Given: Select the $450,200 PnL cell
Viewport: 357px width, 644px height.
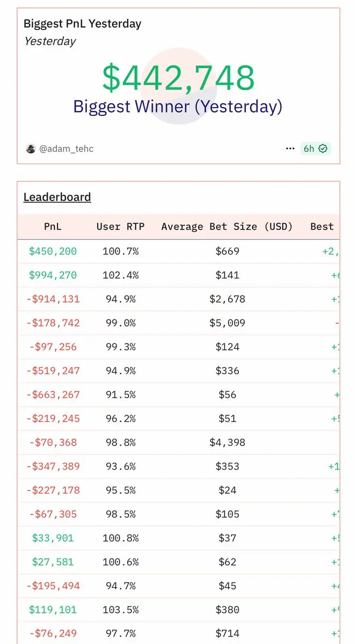Looking at the screenshot, I should 53,251.
